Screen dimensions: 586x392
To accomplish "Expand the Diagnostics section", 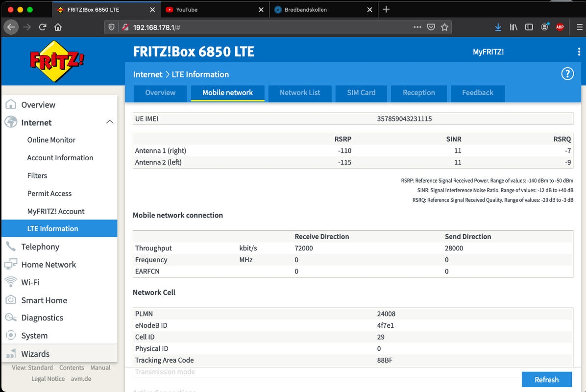I will (59, 318).
